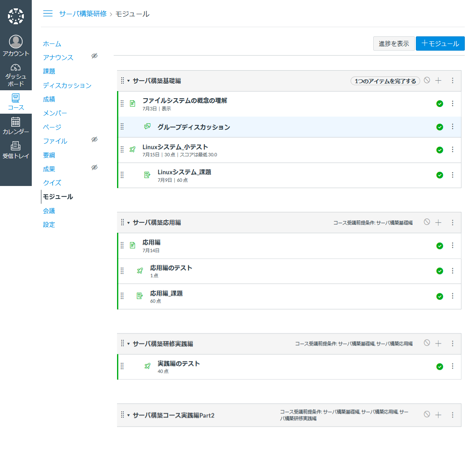Open 受信トレイ in global navigation
The width and height of the screenshot is (474, 476).
[x=16, y=150]
